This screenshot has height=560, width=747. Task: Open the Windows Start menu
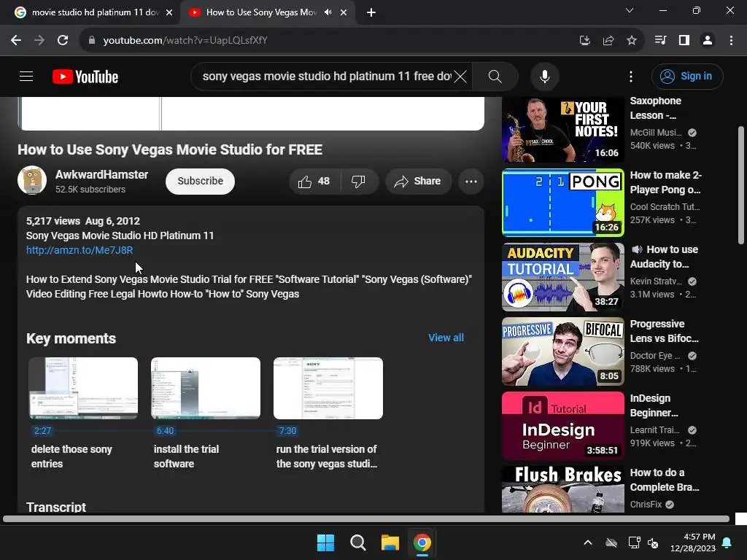pyautogui.click(x=326, y=542)
